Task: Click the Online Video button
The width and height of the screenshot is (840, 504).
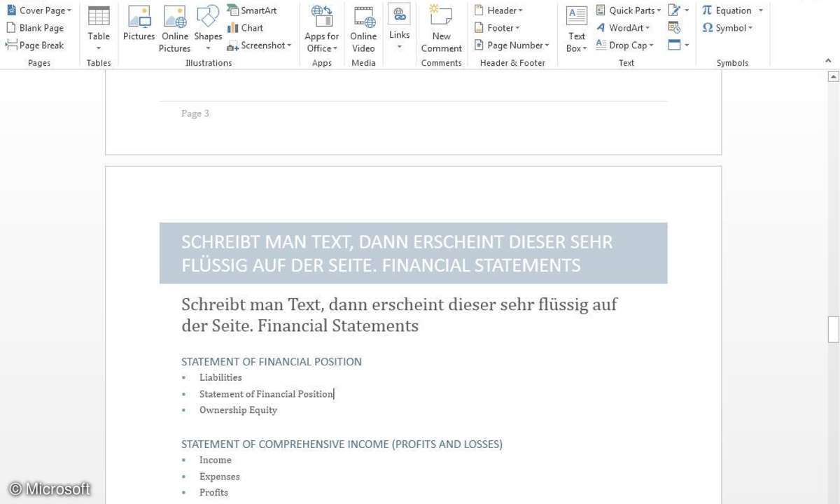Action: 363,28
